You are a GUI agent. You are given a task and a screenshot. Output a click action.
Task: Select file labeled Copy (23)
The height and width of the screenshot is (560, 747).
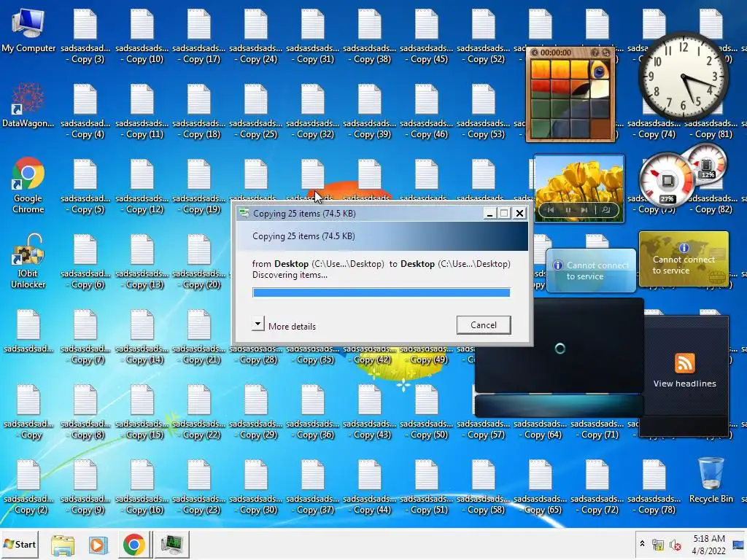[x=198, y=487]
